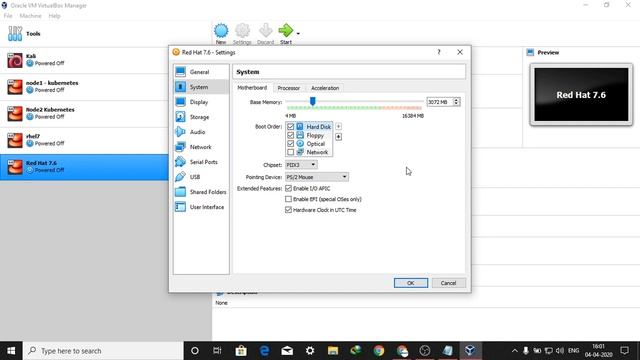Click the VirtualBox icon in the taskbar
The height and width of the screenshot is (360, 640).
pos(470,351)
